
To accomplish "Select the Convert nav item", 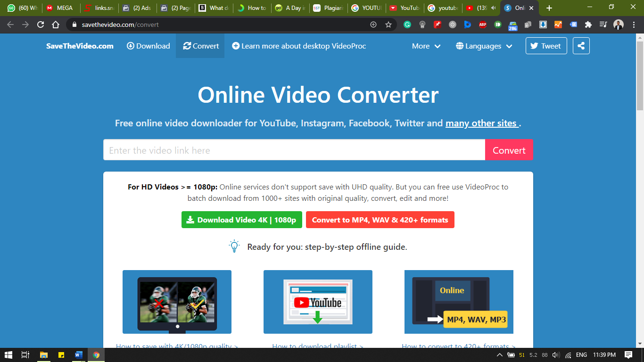I will click(201, 46).
